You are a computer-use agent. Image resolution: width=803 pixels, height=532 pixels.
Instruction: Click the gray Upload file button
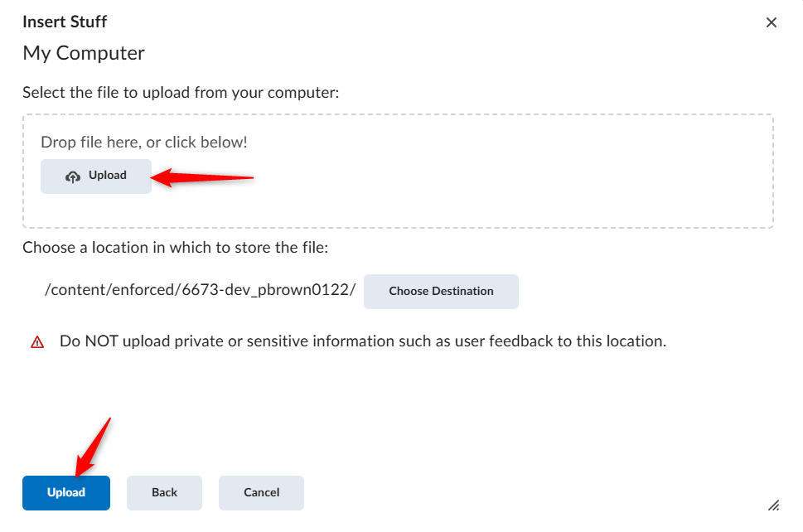click(x=96, y=177)
